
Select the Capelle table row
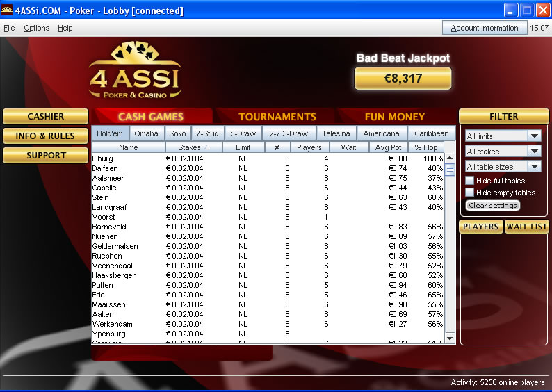coord(268,188)
